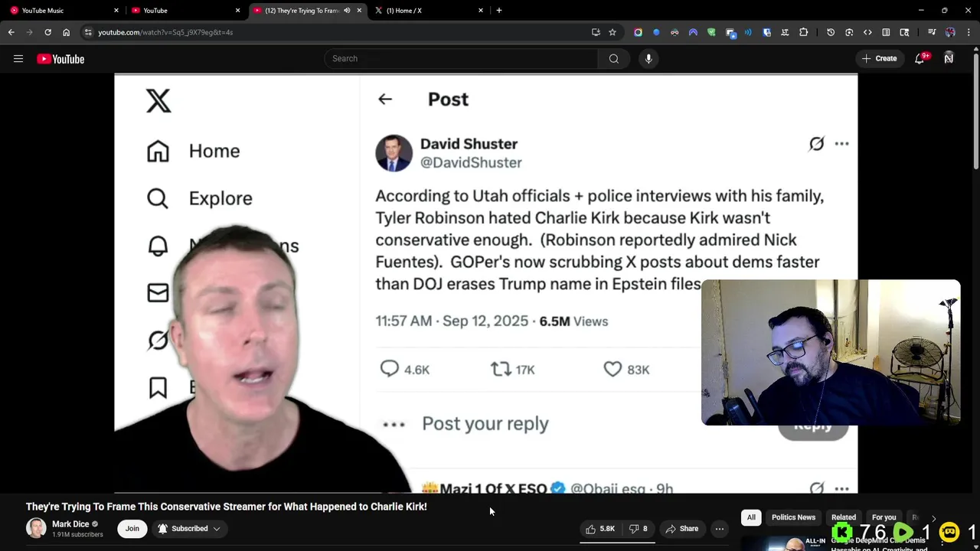Click the Create button

point(879,59)
